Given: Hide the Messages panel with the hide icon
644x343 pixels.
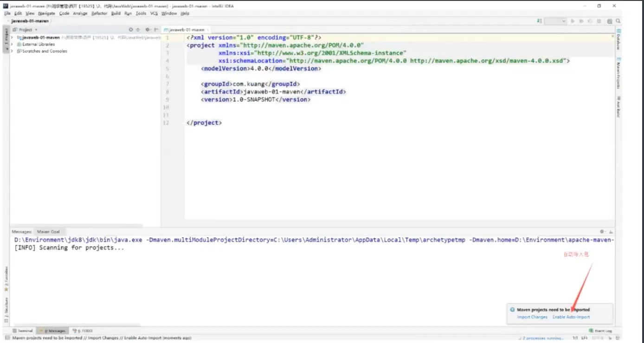Looking at the screenshot, I should (611, 231).
